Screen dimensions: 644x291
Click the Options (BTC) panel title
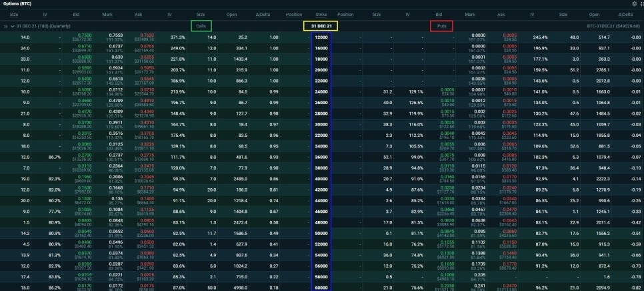coord(16,4)
